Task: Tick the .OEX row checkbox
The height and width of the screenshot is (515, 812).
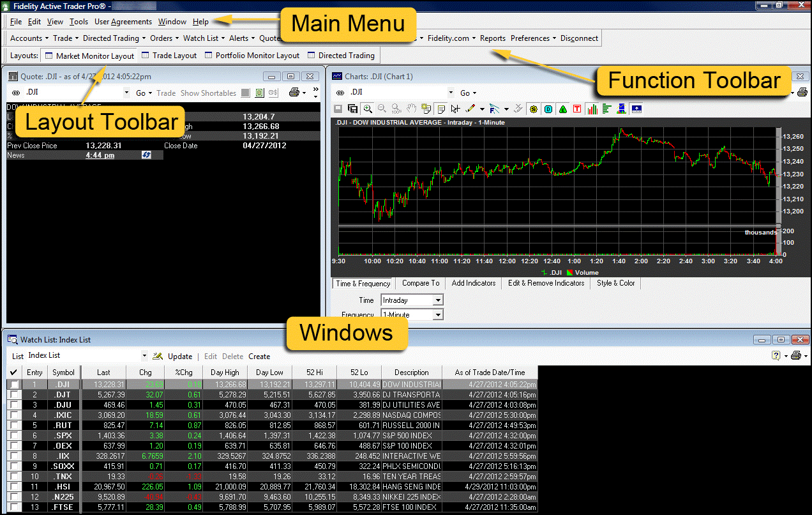Action: point(14,446)
